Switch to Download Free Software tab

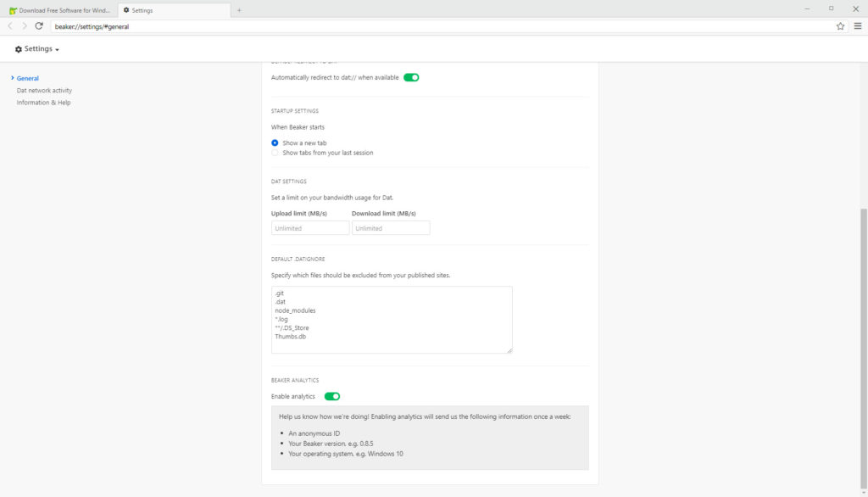coord(60,10)
